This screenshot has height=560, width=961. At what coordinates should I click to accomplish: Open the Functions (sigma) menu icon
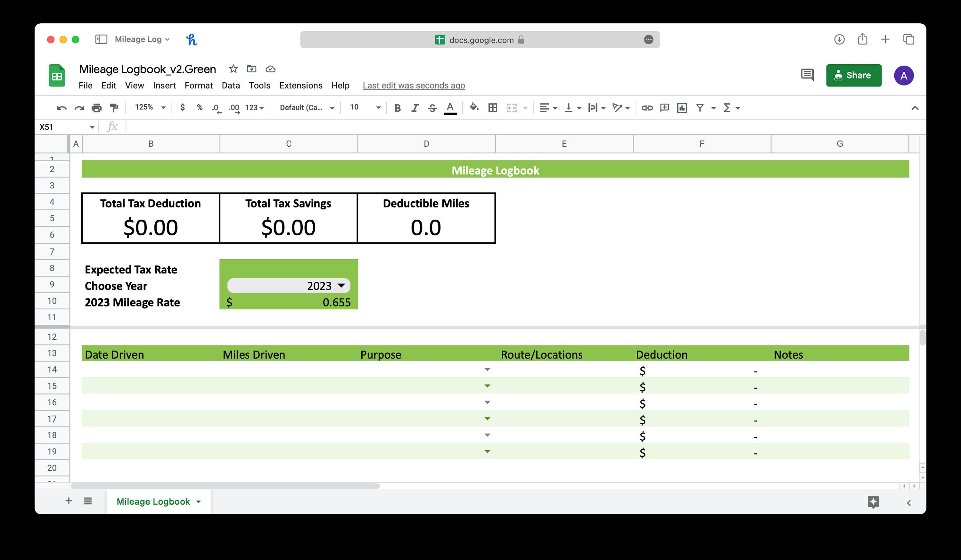[727, 108]
